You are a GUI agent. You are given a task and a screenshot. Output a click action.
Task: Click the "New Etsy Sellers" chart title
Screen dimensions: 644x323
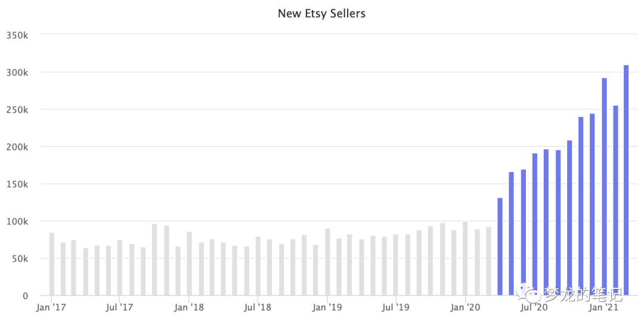pos(321,13)
